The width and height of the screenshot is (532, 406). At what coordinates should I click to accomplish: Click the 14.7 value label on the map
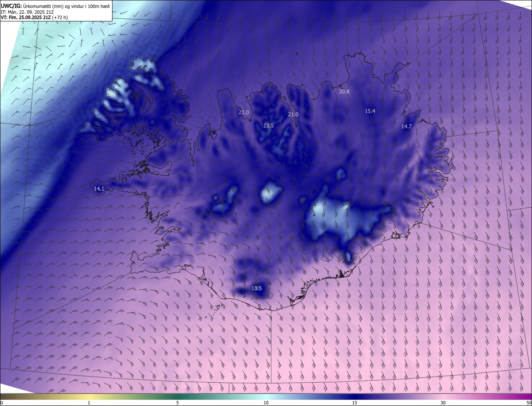coord(406,127)
